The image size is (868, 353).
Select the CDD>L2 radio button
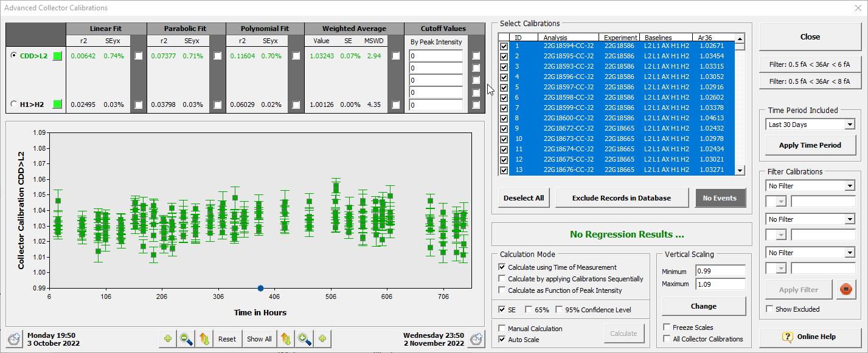point(14,55)
